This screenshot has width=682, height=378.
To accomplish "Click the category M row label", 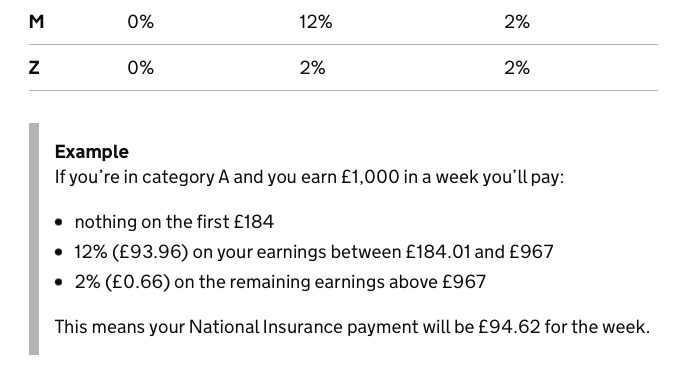I will (x=37, y=21).
